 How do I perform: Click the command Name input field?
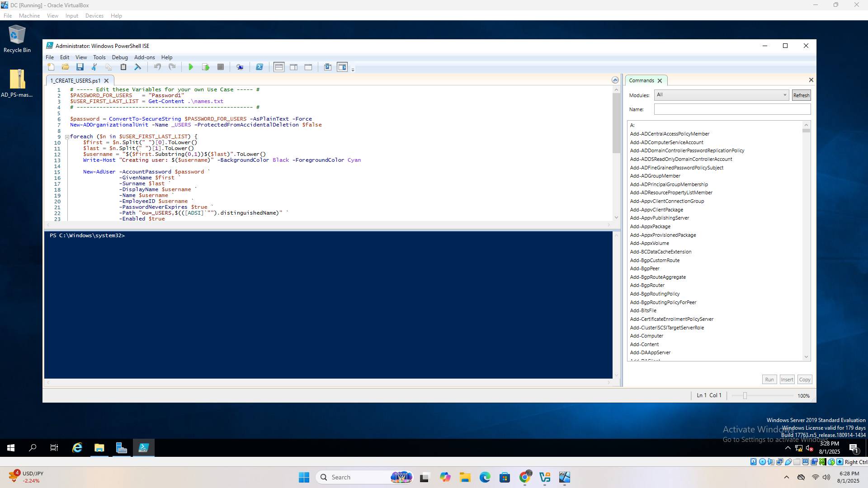pos(731,109)
